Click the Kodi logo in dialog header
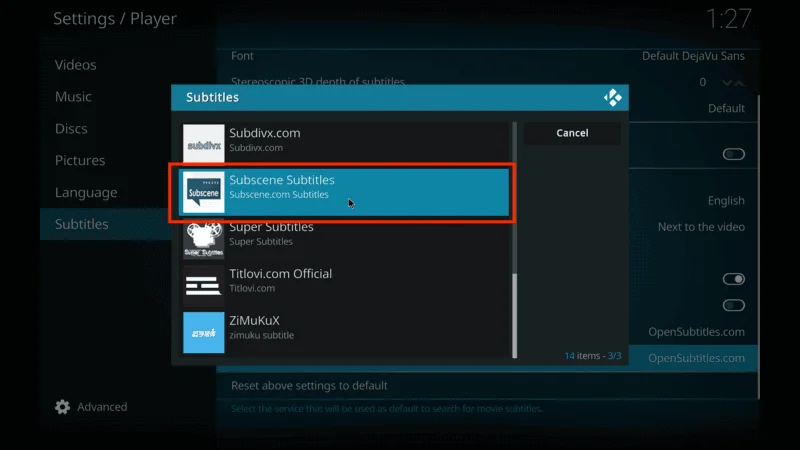Viewport: 800px width, 450px height. [x=612, y=97]
